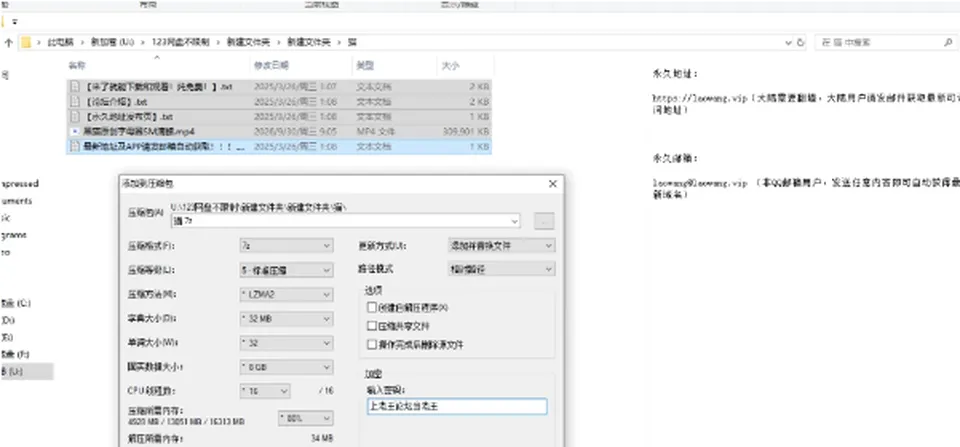
Task: Close the 添加到压缩包 dialog
Action: pyautogui.click(x=552, y=183)
